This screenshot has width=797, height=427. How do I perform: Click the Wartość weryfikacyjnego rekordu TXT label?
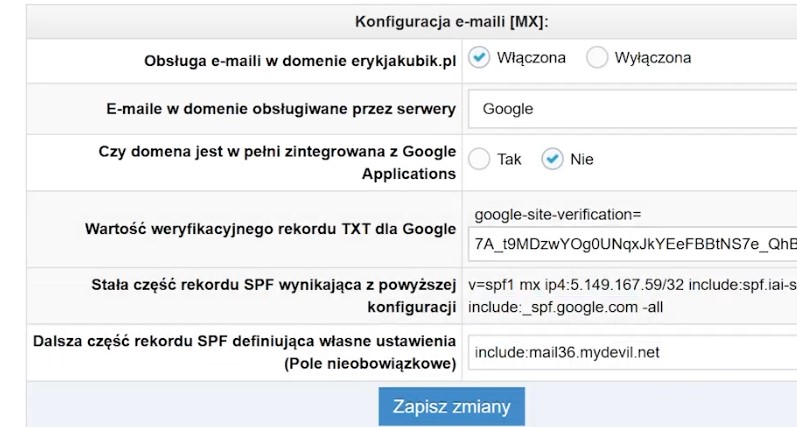pyautogui.click(x=270, y=229)
